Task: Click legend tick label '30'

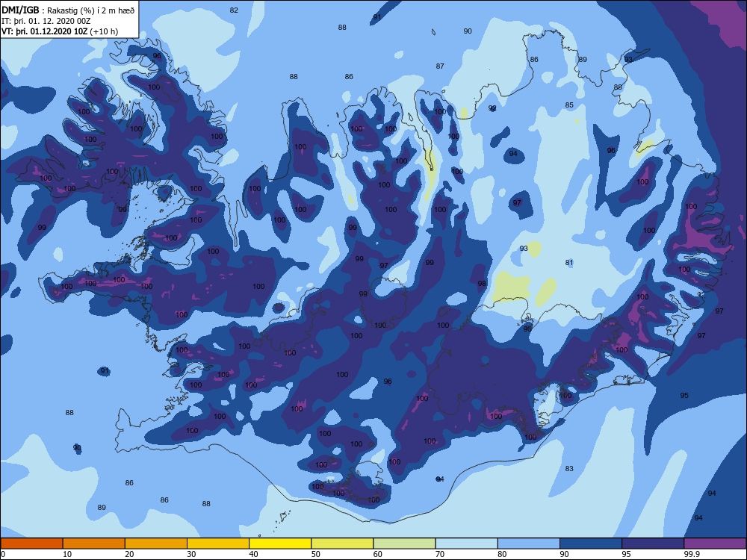Action: tap(191, 554)
